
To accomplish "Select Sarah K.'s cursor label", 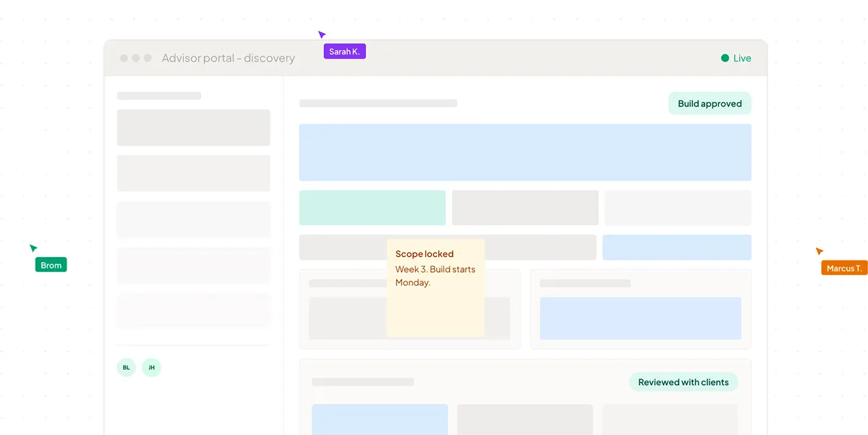I will pos(344,51).
